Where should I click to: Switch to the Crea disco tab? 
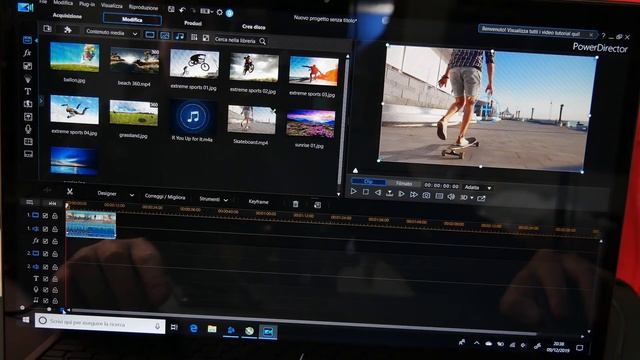click(x=253, y=27)
